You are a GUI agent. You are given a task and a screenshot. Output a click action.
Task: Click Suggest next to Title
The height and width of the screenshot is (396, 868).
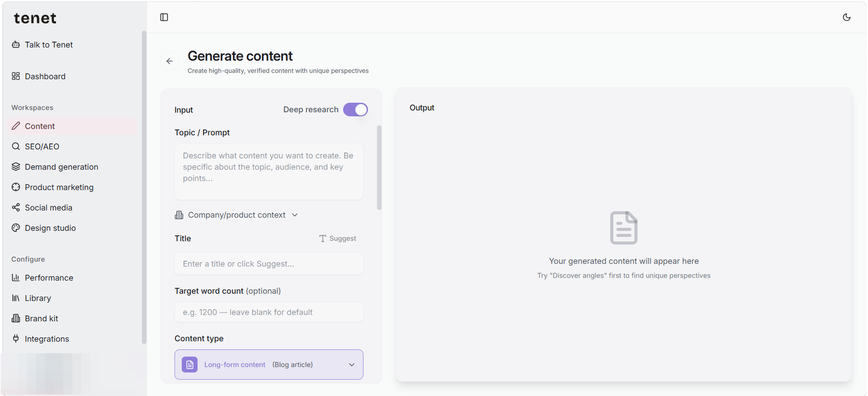[x=338, y=239]
